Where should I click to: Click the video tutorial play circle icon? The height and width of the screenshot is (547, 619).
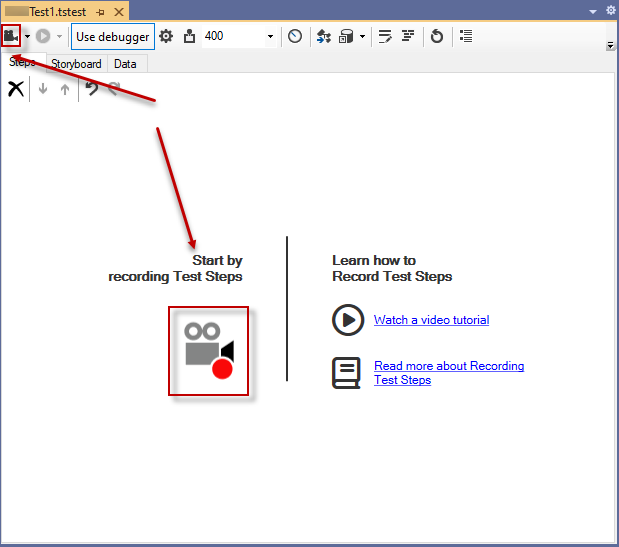pos(348,320)
